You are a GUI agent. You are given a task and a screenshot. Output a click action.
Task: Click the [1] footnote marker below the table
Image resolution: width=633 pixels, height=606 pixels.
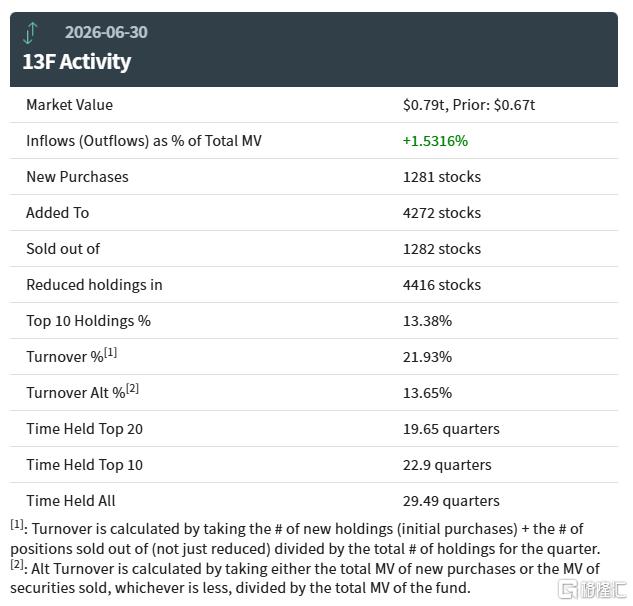(x=17, y=524)
